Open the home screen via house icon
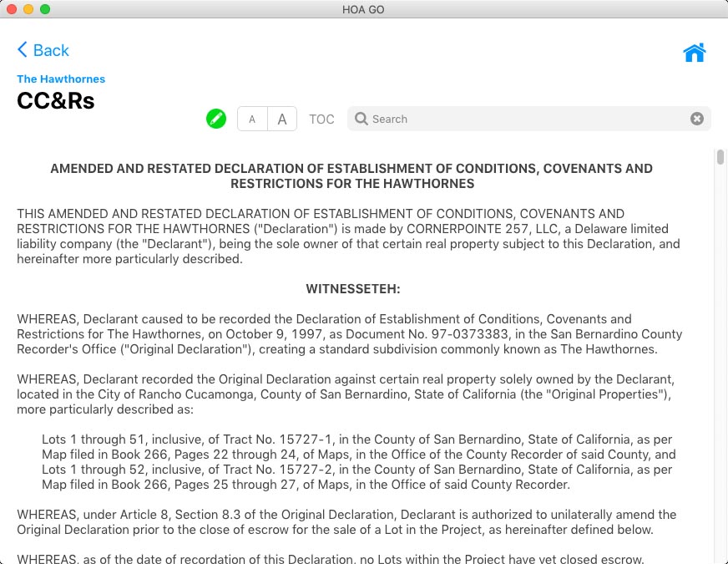Image resolution: width=728 pixels, height=564 pixels. (694, 53)
